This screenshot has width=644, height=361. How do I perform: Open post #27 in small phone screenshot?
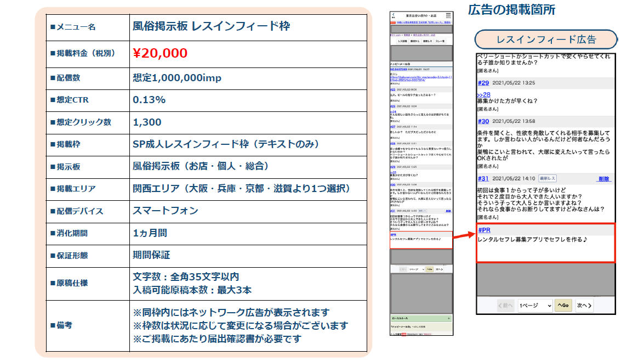pos(392,127)
